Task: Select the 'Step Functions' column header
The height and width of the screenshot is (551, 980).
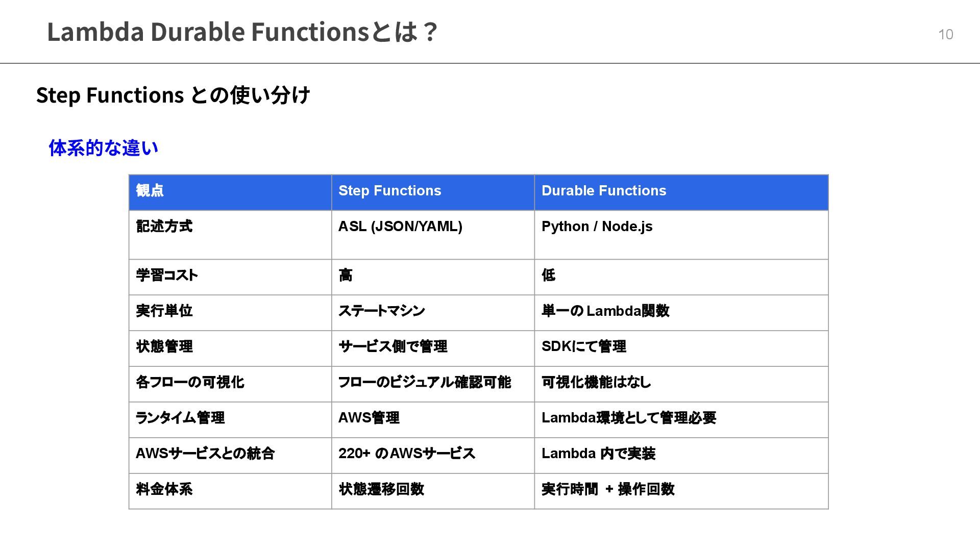Action: tap(389, 191)
